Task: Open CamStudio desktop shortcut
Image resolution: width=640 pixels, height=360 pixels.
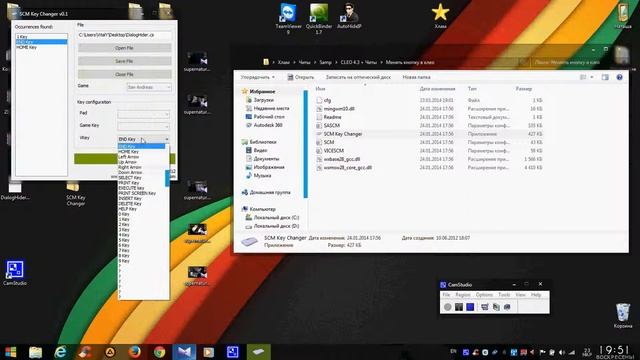Action: tap(15, 272)
